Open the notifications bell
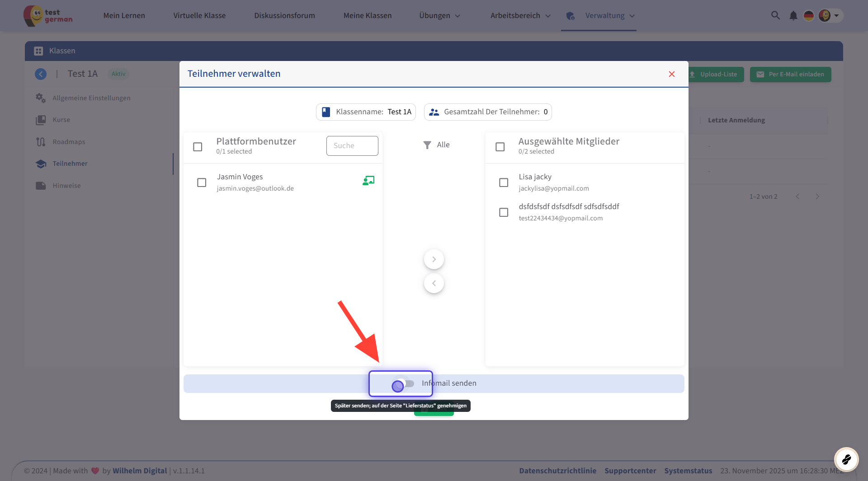 coord(793,16)
